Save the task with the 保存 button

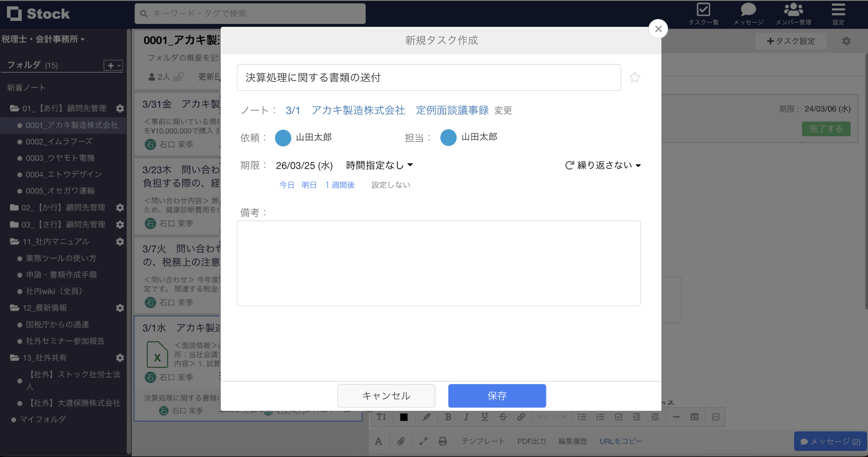tap(497, 395)
